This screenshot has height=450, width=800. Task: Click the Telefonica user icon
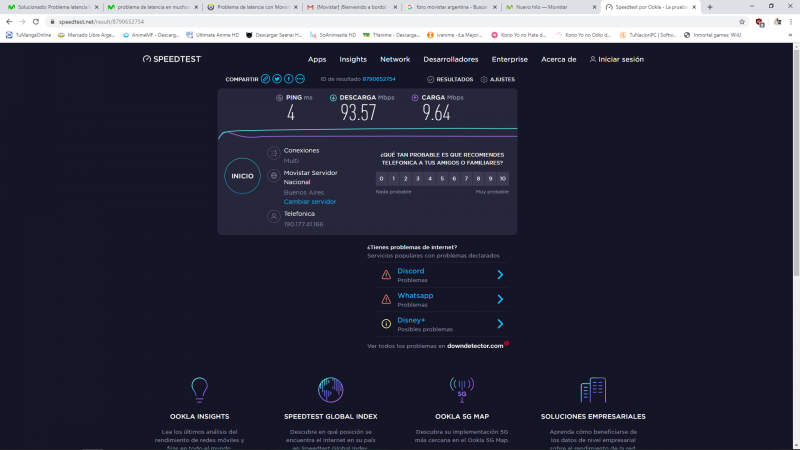coord(273,216)
